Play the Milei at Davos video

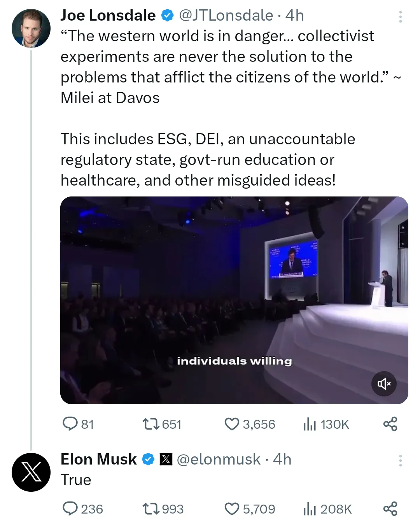point(234,300)
